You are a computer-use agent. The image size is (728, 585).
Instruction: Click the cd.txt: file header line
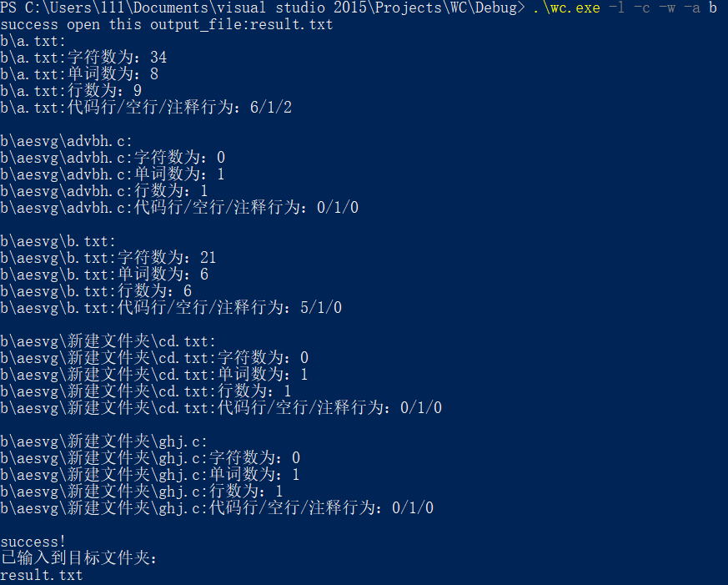[x=108, y=341]
